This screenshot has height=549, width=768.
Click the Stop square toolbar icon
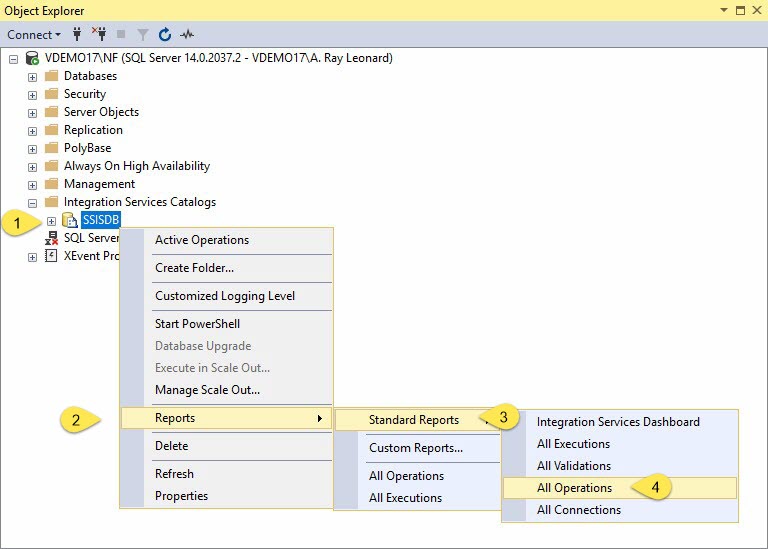121,34
